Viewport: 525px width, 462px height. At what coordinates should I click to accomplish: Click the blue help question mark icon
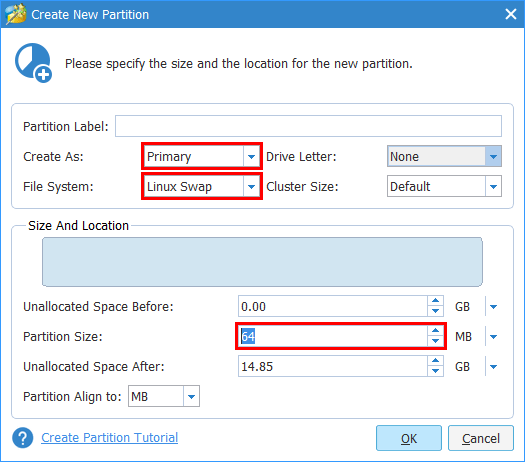click(x=22, y=438)
